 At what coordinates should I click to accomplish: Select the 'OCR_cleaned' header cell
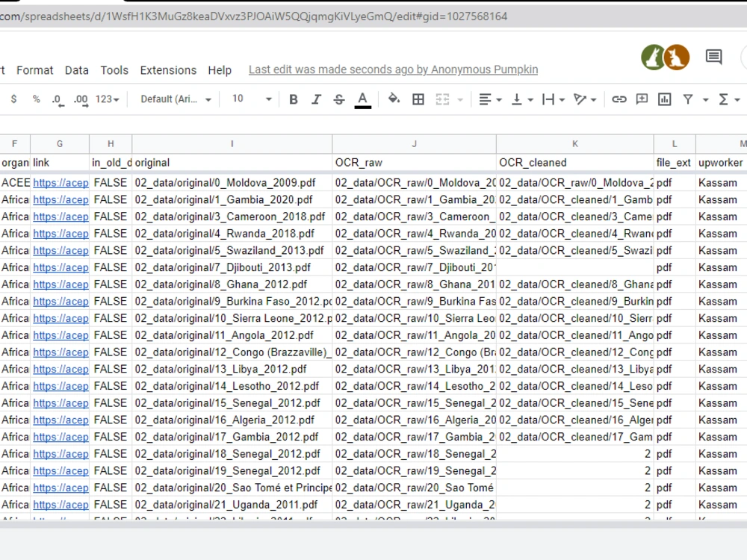click(575, 162)
